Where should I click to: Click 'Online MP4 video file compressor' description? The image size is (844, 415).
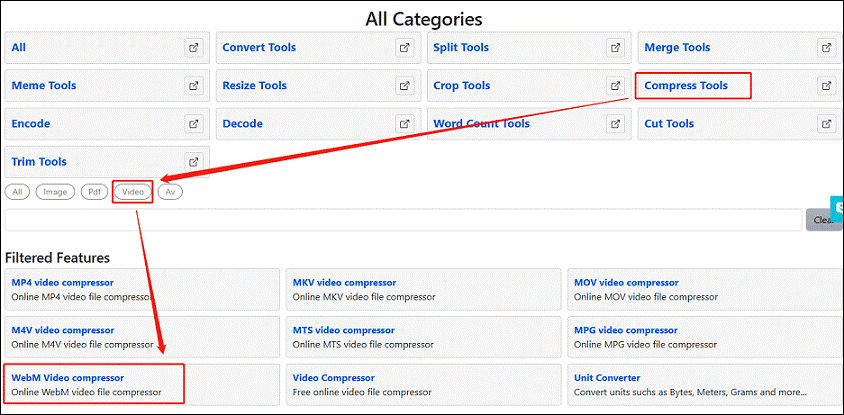(x=83, y=297)
